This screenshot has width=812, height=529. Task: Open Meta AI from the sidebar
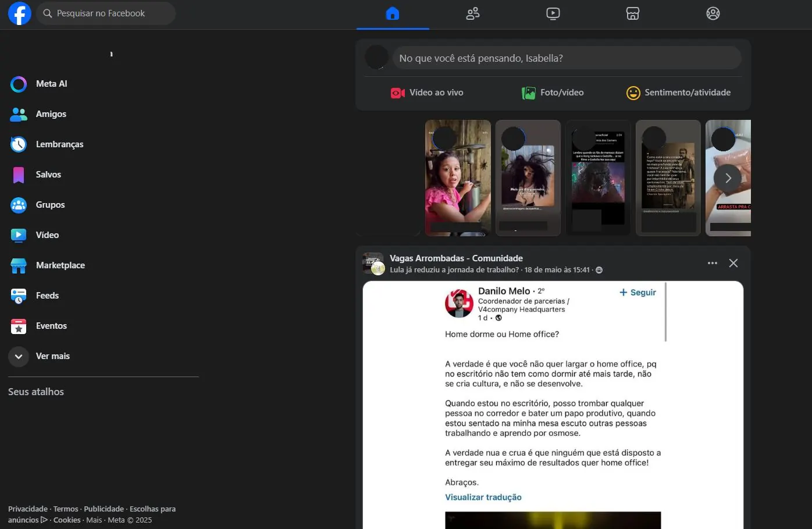coord(51,84)
